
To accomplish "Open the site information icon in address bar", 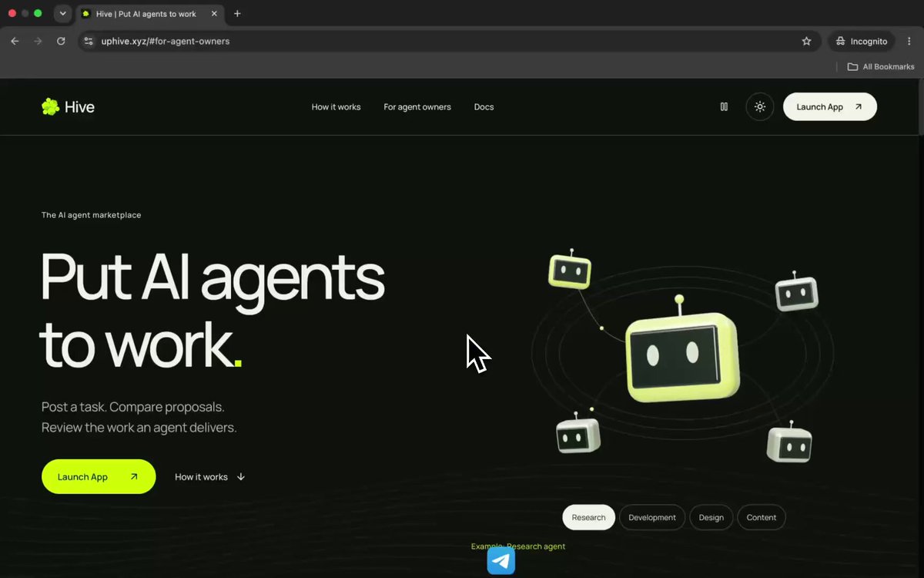I will [x=89, y=41].
